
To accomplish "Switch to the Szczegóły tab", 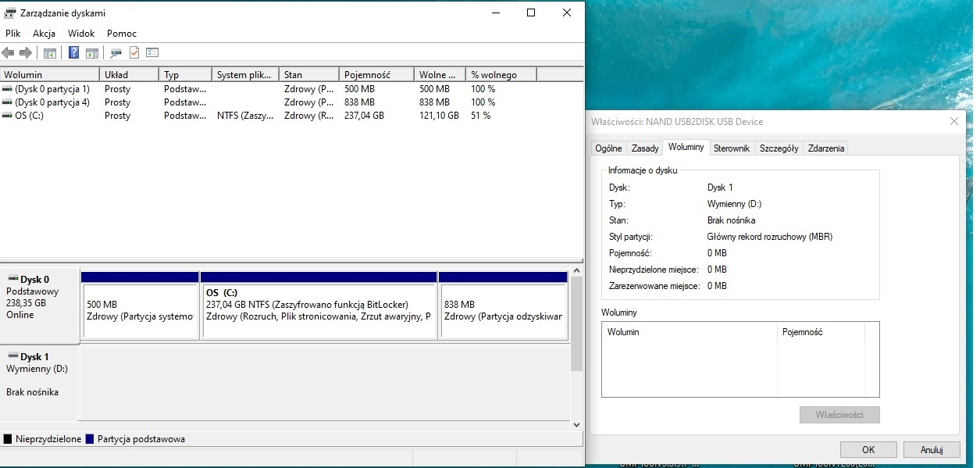I will (779, 148).
